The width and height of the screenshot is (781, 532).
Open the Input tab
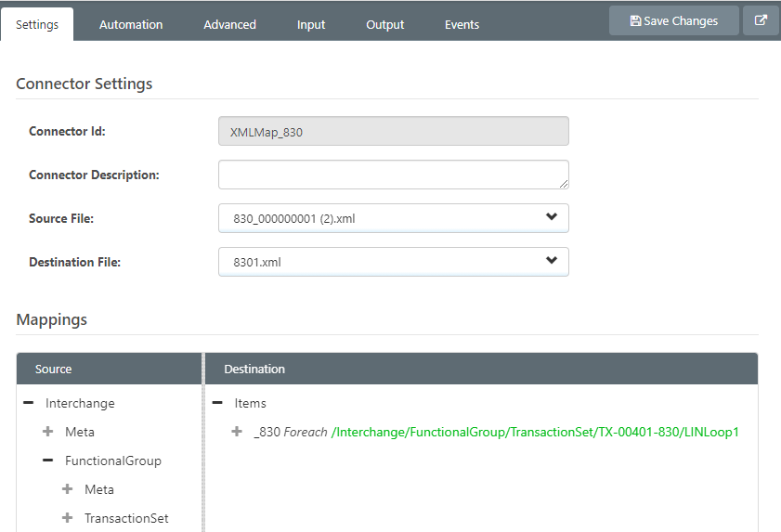(x=311, y=24)
